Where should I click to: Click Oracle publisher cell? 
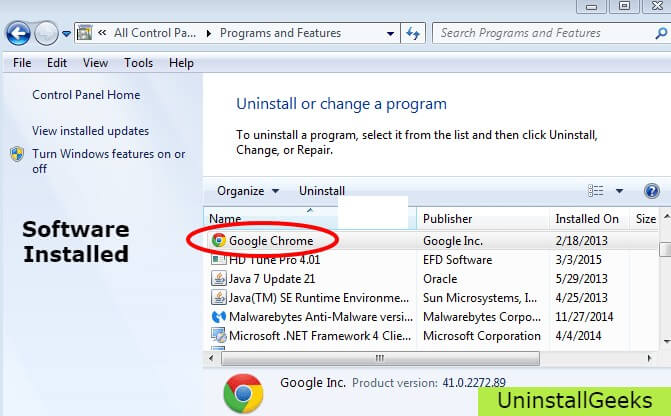[x=440, y=279]
